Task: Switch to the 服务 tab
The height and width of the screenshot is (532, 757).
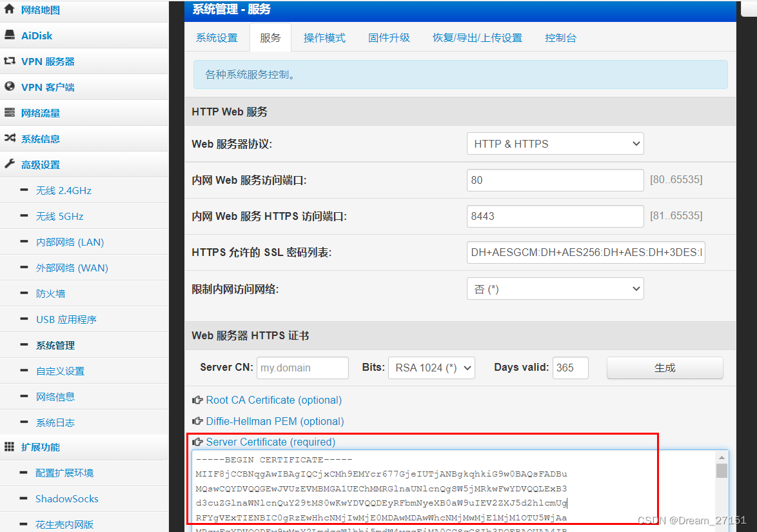Action: (x=270, y=37)
